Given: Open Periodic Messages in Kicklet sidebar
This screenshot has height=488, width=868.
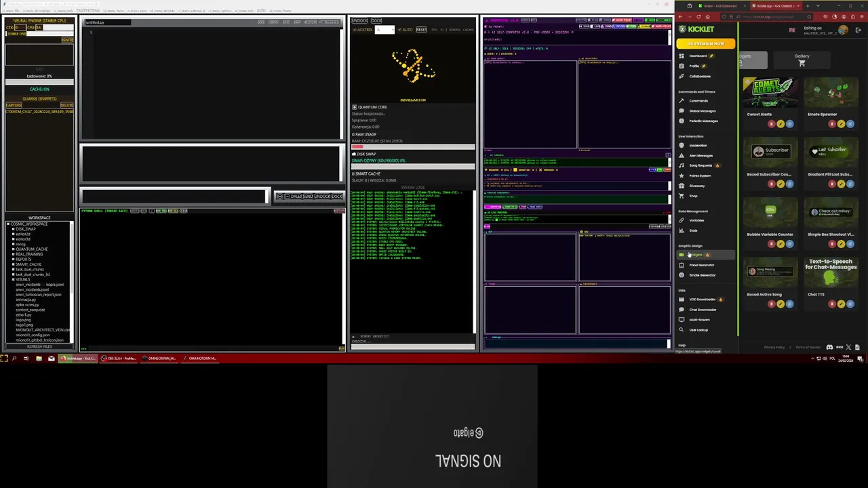Looking at the screenshot, I should [x=703, y=121].
